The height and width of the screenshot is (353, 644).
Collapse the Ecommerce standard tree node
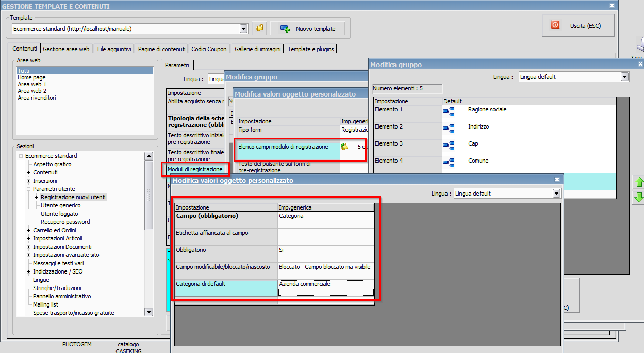pyautogui.click(x=21, y=156)
